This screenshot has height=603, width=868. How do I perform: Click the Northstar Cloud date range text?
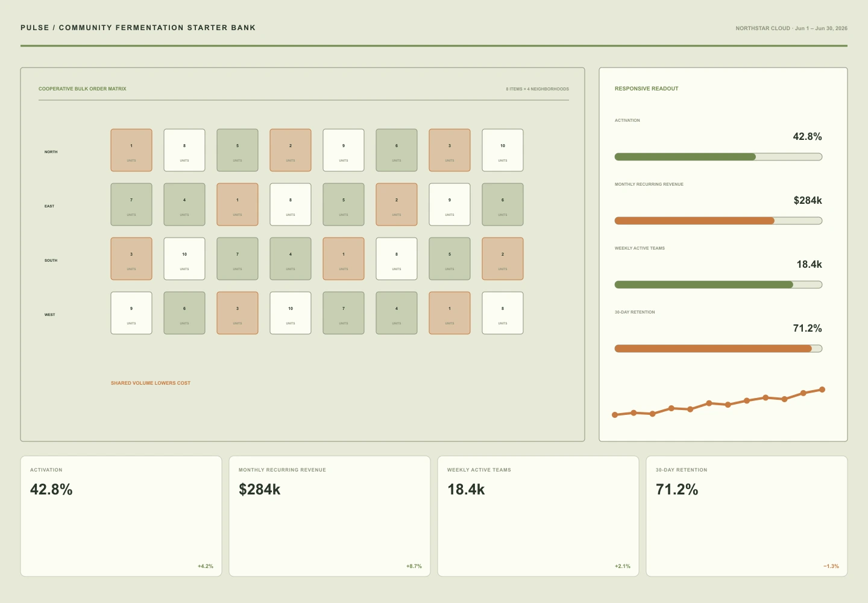tap(791, 28)
